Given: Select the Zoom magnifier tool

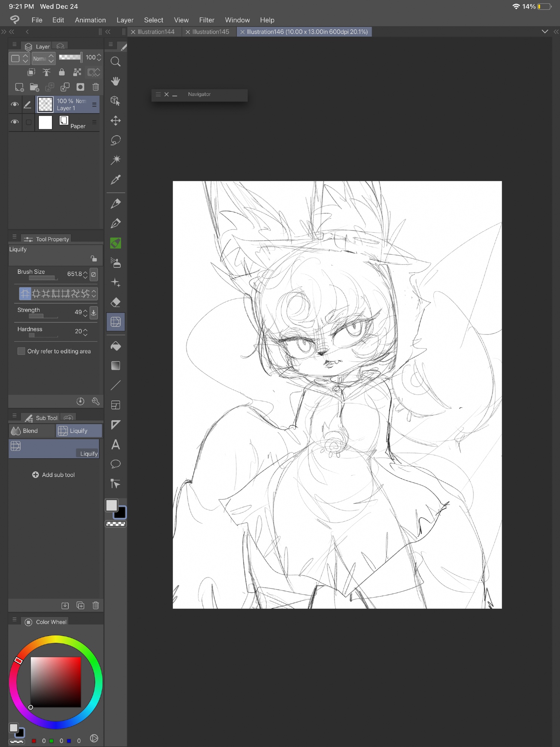Looking at the screenshot, I should coord(115,62).
